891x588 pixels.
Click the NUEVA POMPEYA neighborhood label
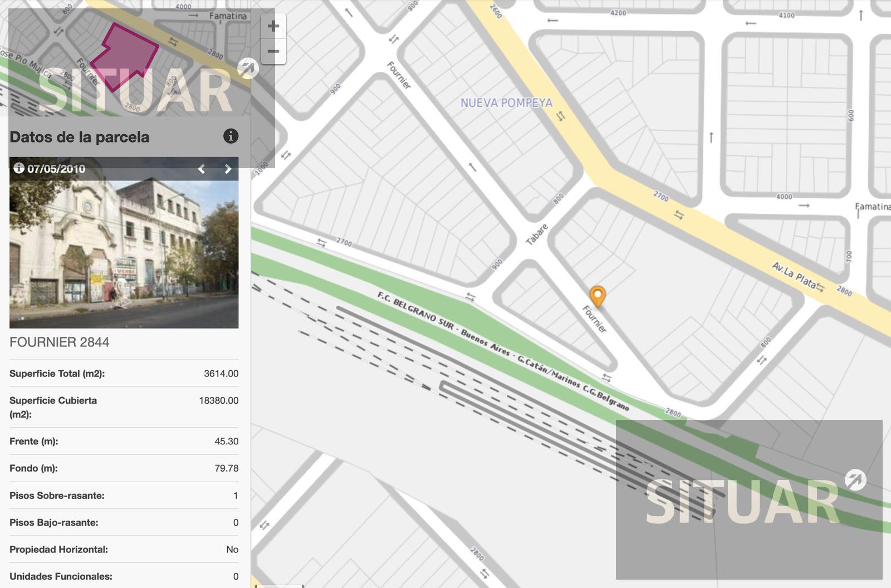tap(507, 103)
